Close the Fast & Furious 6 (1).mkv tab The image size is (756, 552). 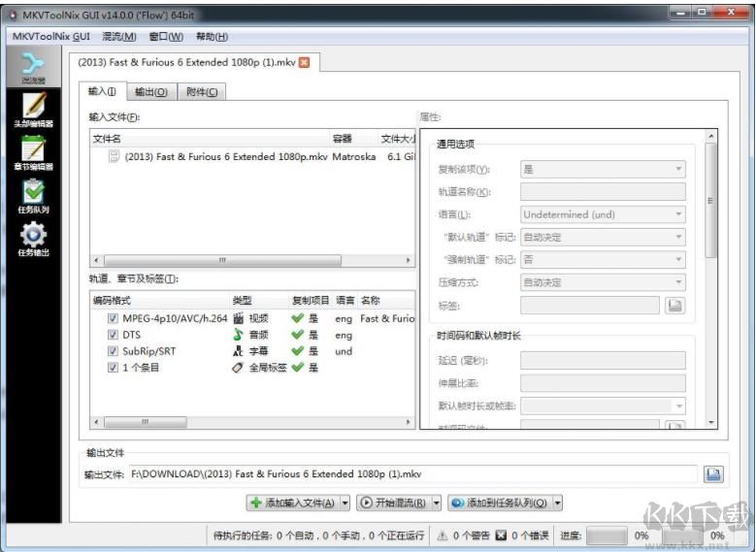pos(304,62)
